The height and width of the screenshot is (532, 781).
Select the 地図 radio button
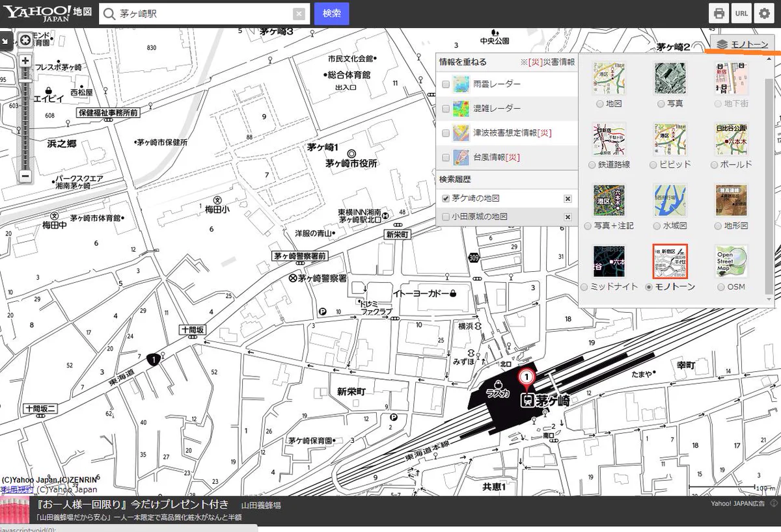click(x=600, y=103)
